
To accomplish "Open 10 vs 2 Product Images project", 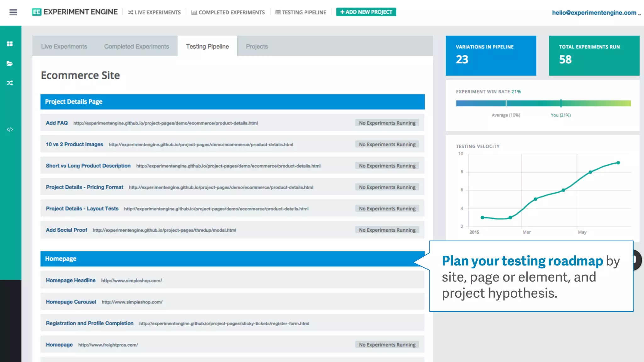I will click(x=75, y=144).
